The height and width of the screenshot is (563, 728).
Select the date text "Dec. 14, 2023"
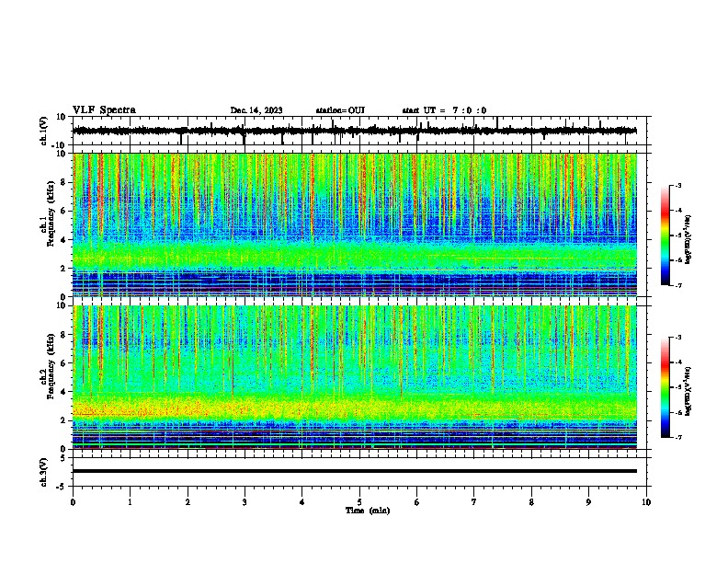click(256, 110)
